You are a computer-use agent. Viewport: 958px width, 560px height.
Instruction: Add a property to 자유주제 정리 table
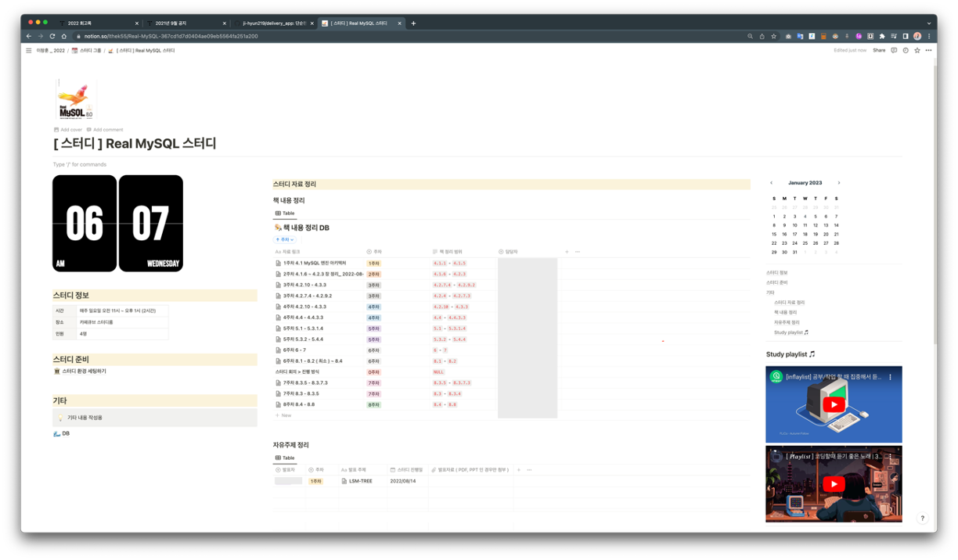coord(518,470)
